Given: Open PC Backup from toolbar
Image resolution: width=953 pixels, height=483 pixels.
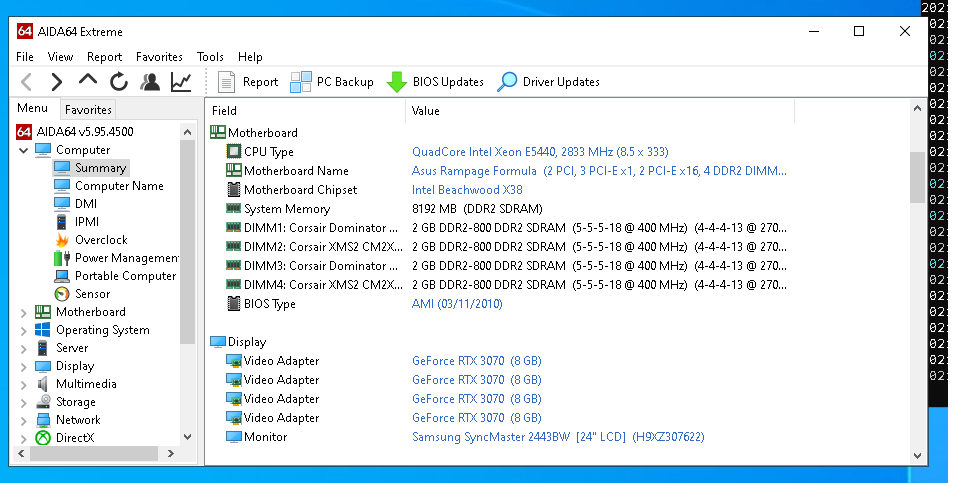Looking at the screenshot, I should click(x=332, y=82).
